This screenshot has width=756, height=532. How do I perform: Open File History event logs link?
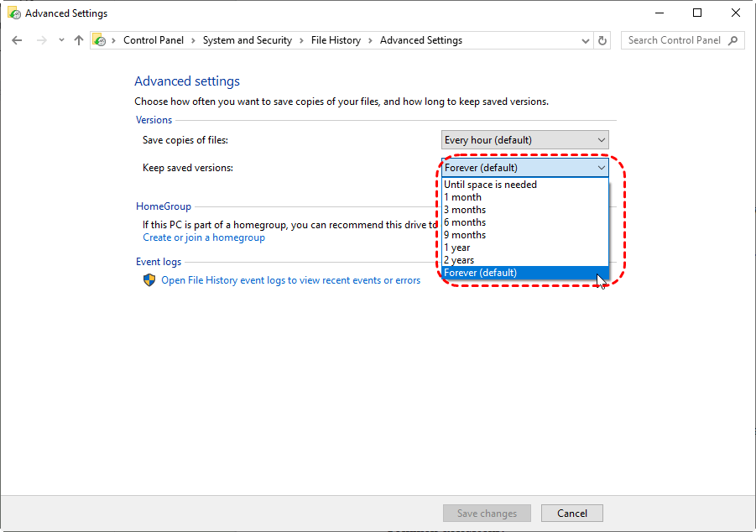click(290, 280)
